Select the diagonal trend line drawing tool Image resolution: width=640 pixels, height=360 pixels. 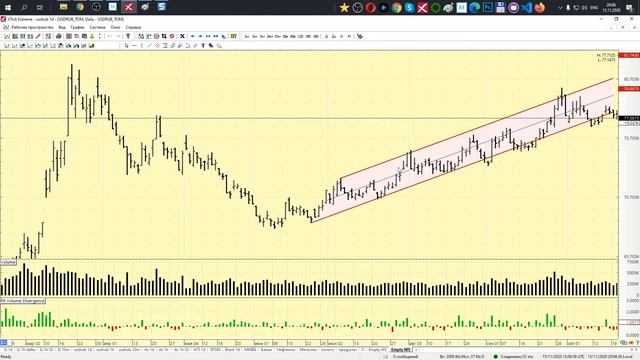(149, 46)
